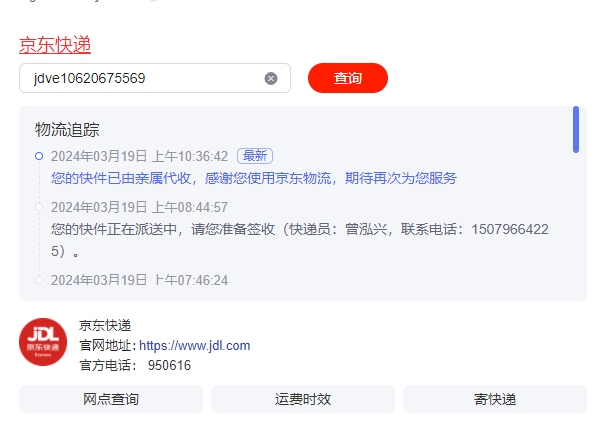Image resolution: width=608 pixels, height=429 pixels.
Task: Click the blue 已由亲属代收 status message
Action: pyautogui.click(x=254, y=178)
